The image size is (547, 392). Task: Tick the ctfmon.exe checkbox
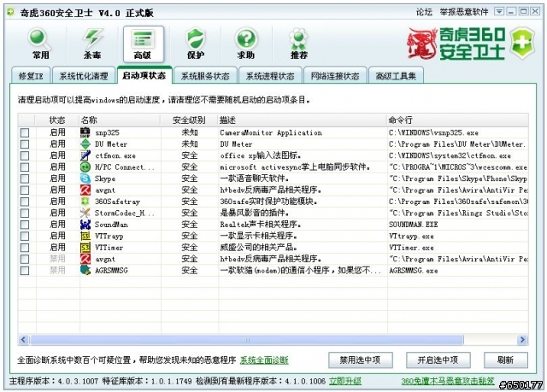tap(25, 155)
